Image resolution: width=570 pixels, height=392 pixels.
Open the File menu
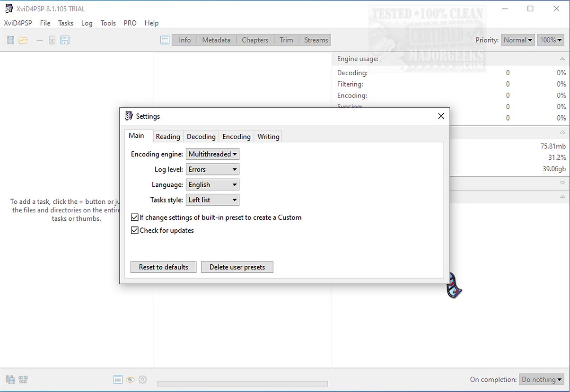click(x=45, y=23)
